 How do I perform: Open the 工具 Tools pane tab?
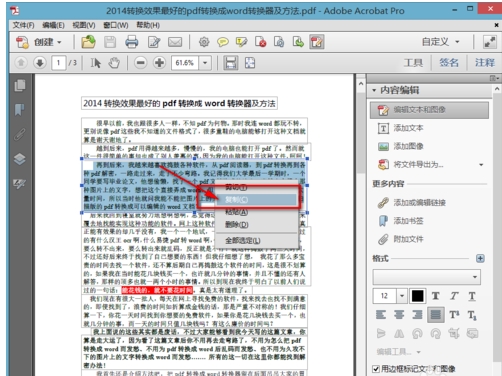(x=413, y=63)
